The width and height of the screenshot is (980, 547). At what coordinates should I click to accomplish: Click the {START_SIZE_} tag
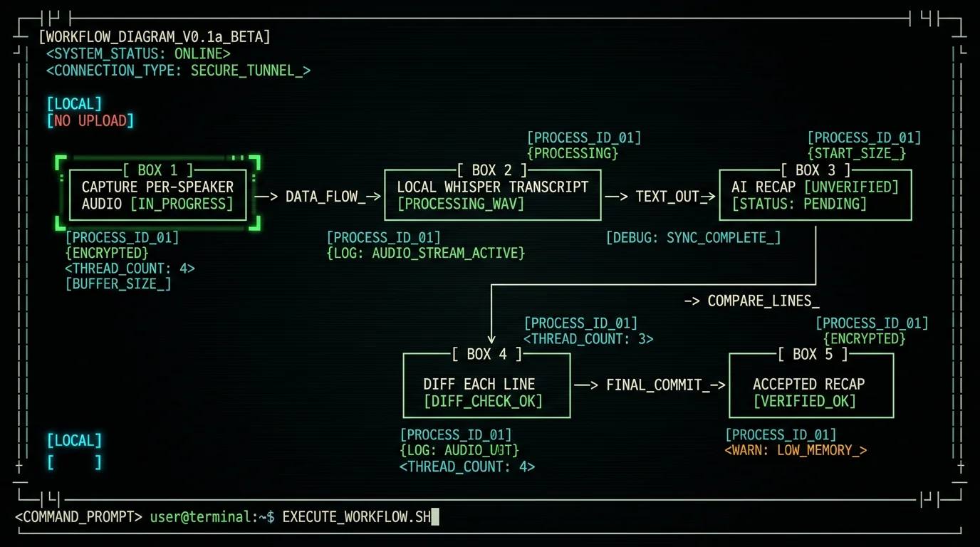pyautogui.click(x=857, y=153)
